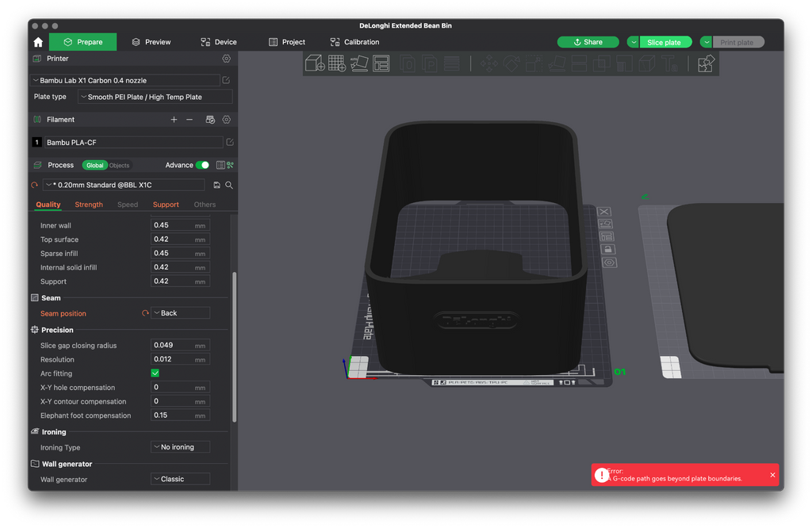
Task: Open the assembly view icon in toolbar
Action: (706, 63)
